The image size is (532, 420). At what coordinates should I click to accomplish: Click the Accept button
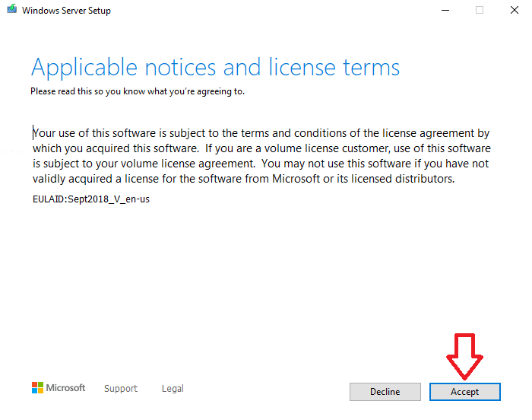(464, 391)
